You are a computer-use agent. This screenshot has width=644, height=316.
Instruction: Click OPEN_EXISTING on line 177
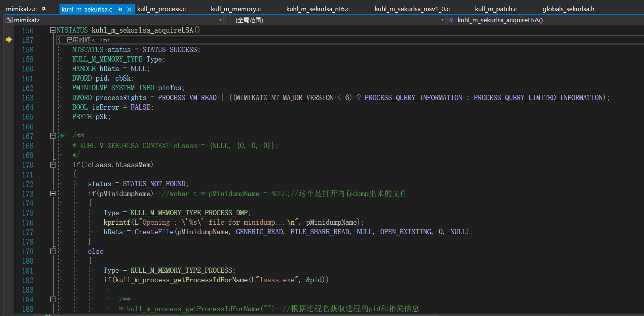click(406, 232)
